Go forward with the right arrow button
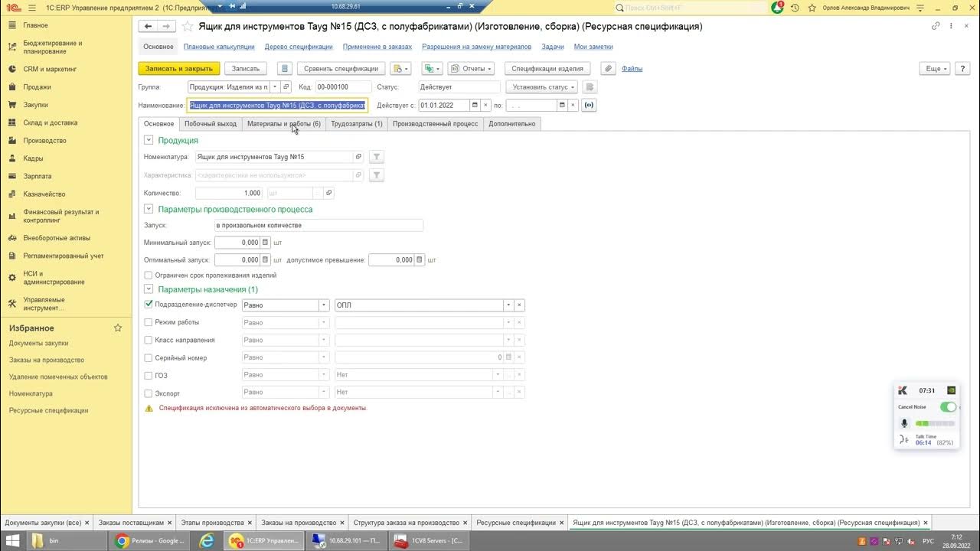The image size is (980, 551). click(x=166, y=26)
